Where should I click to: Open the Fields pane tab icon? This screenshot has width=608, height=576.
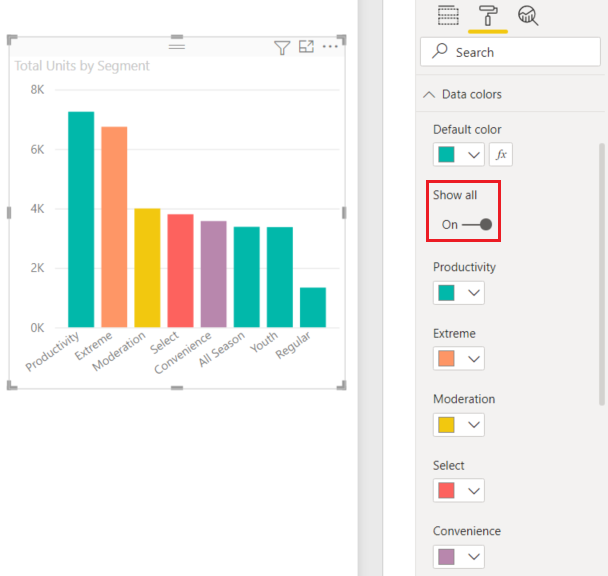448,16
